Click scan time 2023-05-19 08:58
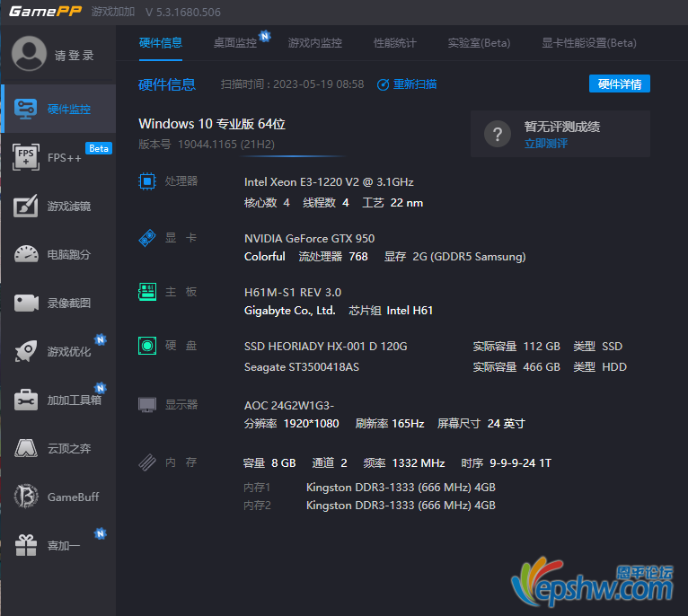Image resolution: width=688 pixels, height=616 pixels. pyautogui.click(x=319, y=84)
